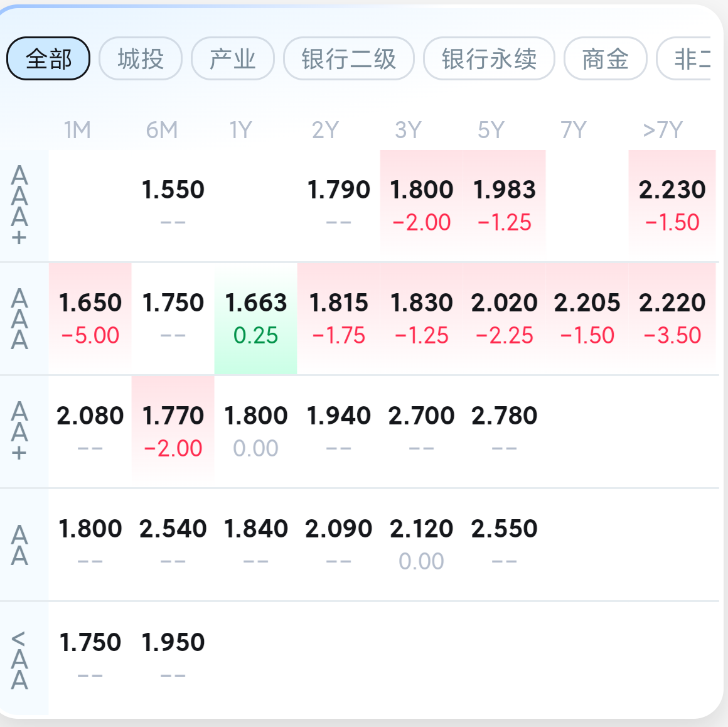Click the 1M column header
The height and width of the screenshot is (727, 728).
77,130
